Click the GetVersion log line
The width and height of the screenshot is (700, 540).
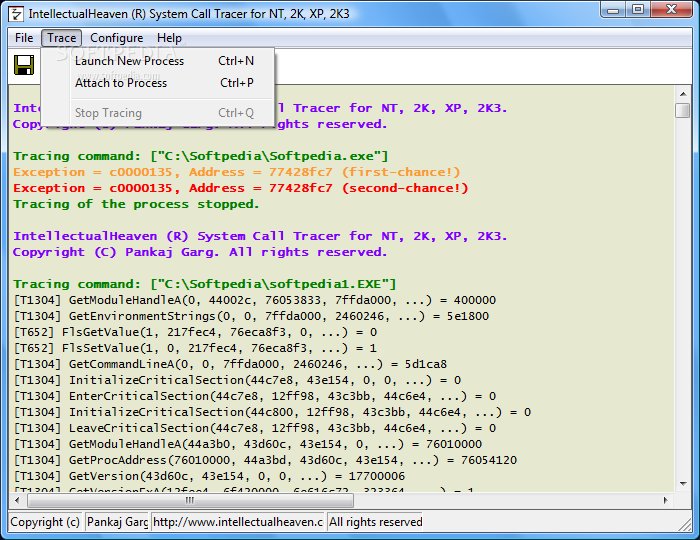[209, 477]
